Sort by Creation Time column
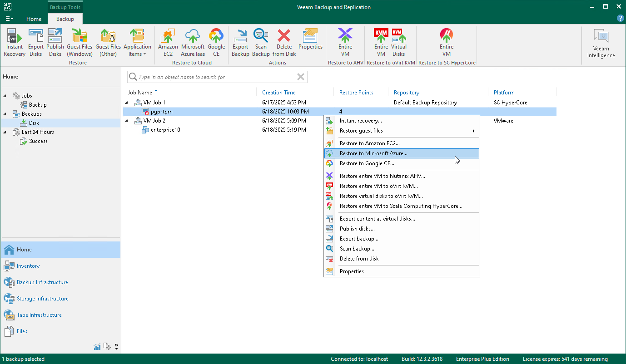The height and width of the screenshot is (364, 626). pos(279,93)
